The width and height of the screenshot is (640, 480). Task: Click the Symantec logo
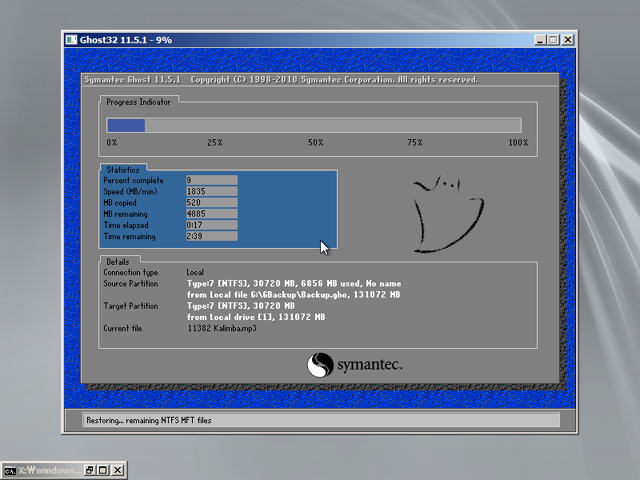(x=354, y=365)
